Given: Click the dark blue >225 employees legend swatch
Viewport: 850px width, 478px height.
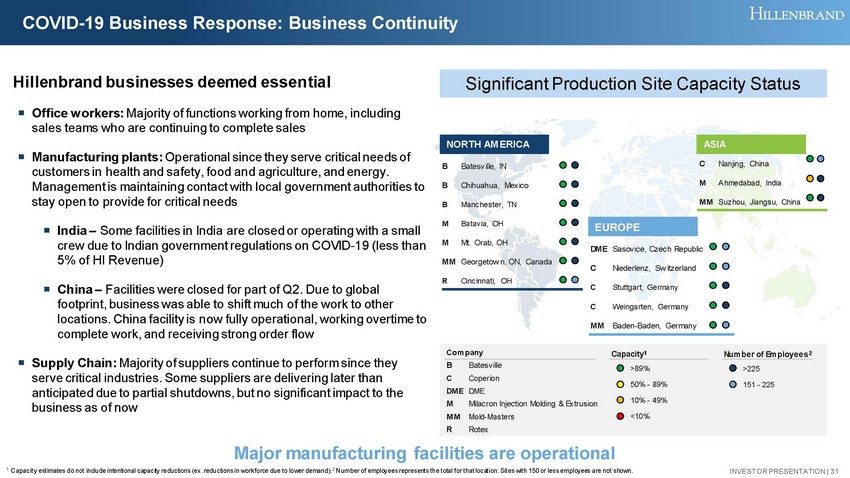Looking at the screenshot, I should [x=735, y=368].
